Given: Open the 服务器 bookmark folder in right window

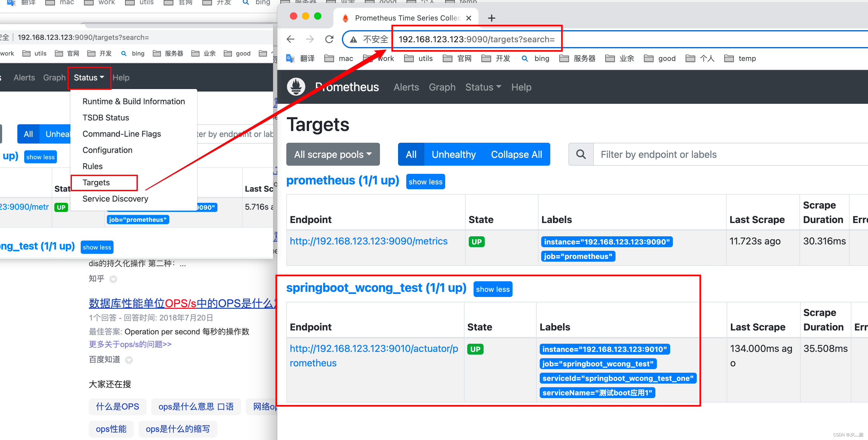Looking at the screenshot, I should pos(577,59).
